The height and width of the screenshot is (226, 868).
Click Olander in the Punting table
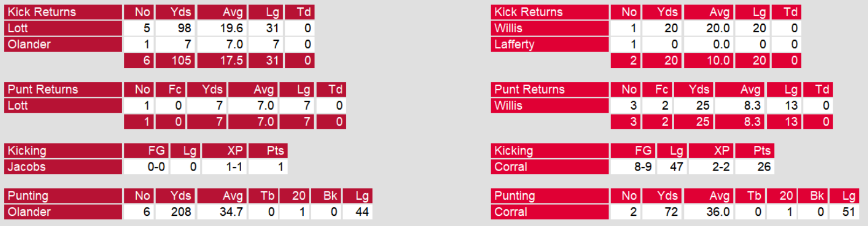point(29,212)
